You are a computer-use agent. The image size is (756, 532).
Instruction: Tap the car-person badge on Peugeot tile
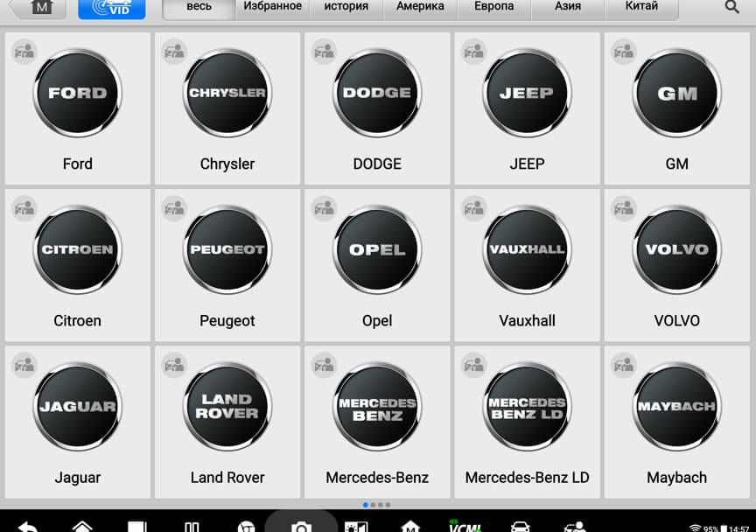pyautogui.click(x=174, y=208)
